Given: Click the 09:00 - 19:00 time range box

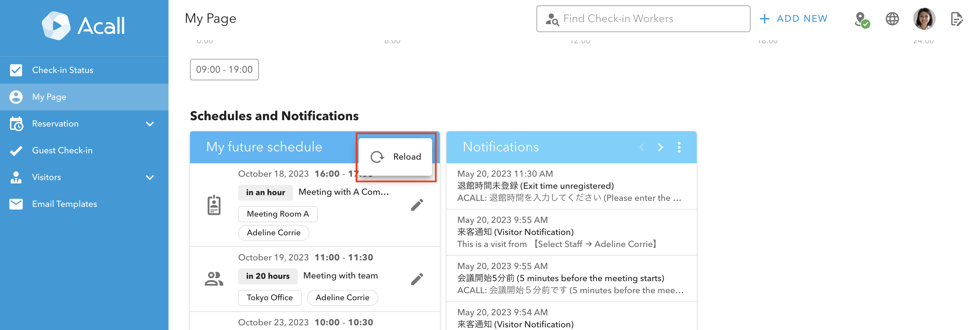Looking at the screenshot, I should point(224,69).
